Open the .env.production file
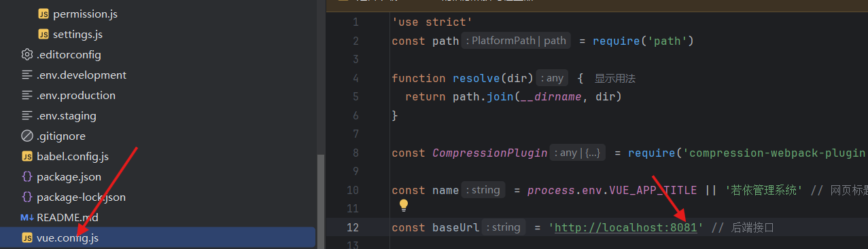Screen dimensions: 868x249 click(76, 95)
